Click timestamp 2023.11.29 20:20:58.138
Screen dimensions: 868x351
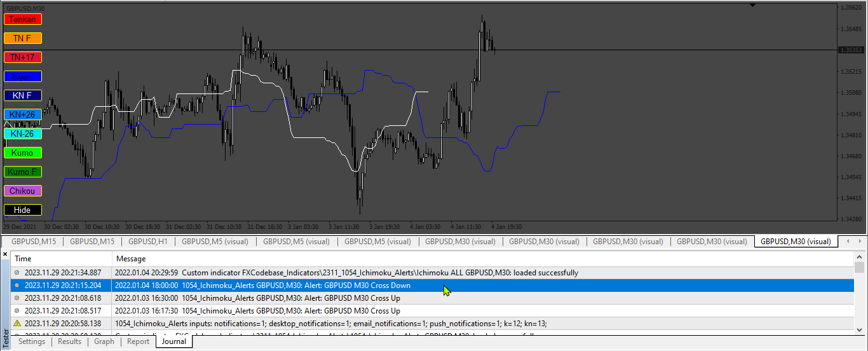62,323
